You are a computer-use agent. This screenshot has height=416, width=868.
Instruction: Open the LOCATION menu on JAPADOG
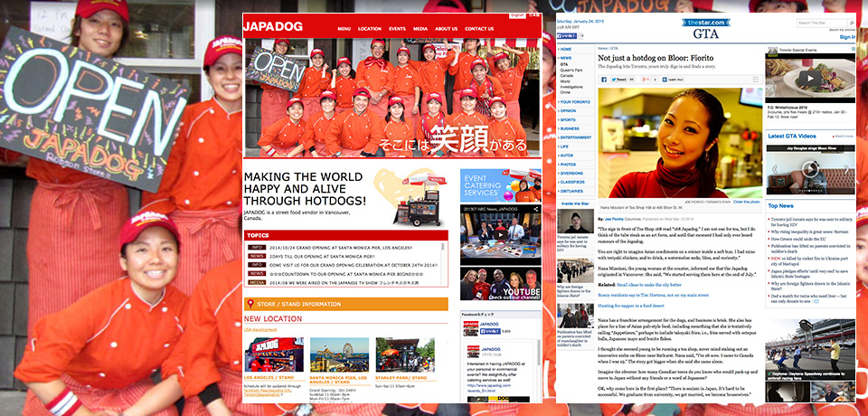click(x=369, y=29)
